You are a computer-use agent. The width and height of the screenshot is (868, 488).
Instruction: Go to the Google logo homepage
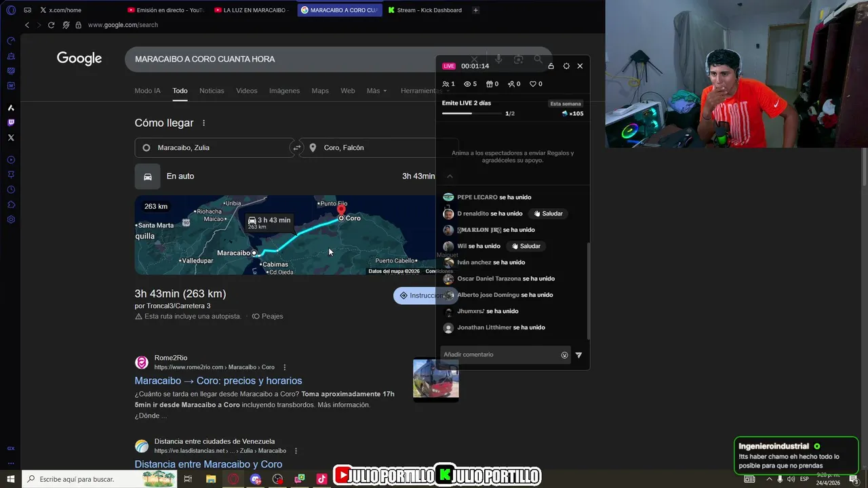pos(79,59)
